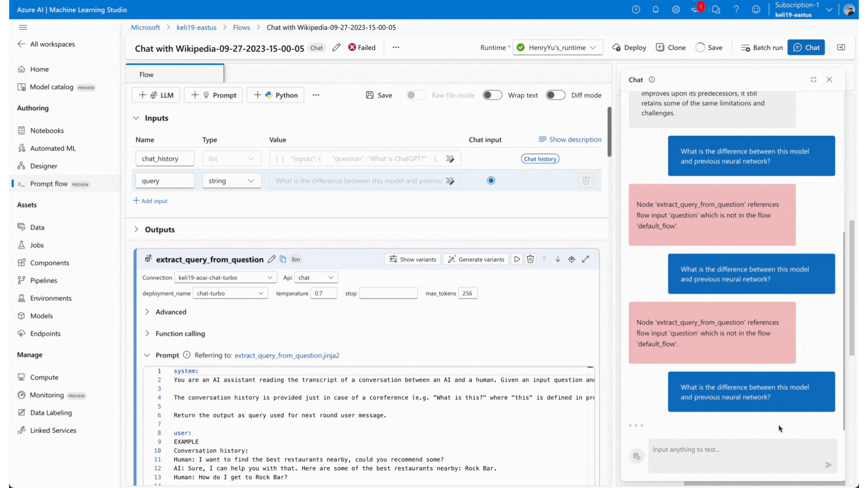868x488 pixels.
Task: Expand the Outputs section
Action: point(136,230)
